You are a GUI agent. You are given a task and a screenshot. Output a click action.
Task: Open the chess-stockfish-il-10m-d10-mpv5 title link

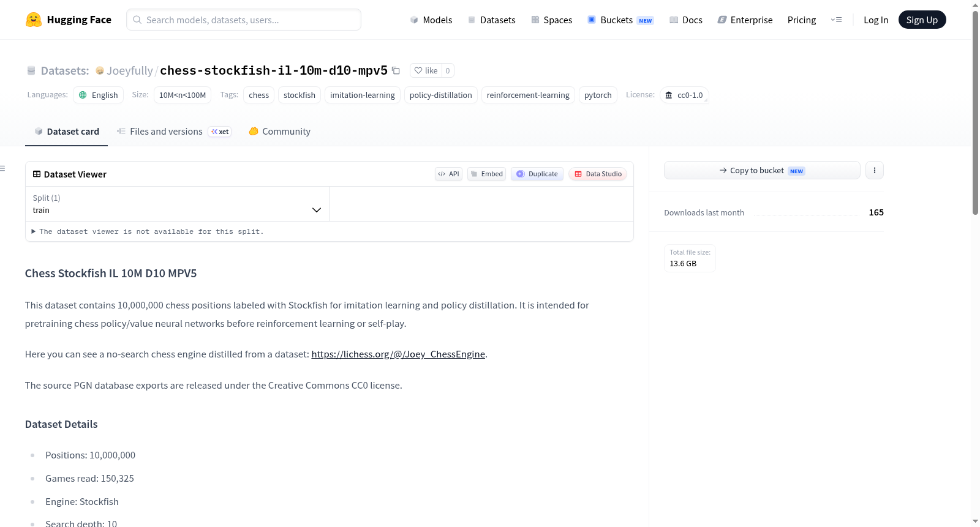tap(274, 70)
